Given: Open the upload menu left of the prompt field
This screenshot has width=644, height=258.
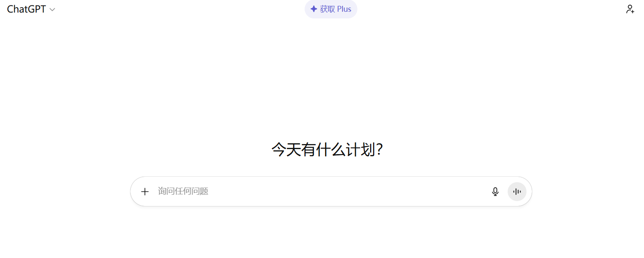Looking at the screenshot, I should (145, 191).
